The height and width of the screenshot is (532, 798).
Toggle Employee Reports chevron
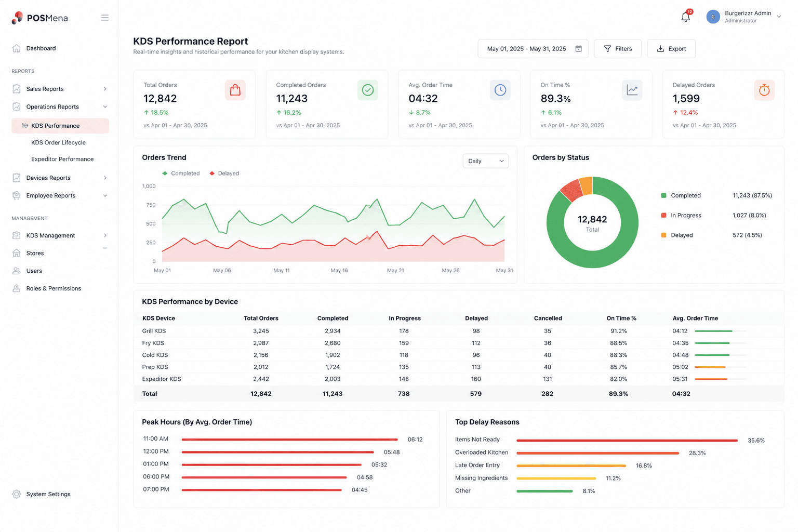click(x=105, y=196)
